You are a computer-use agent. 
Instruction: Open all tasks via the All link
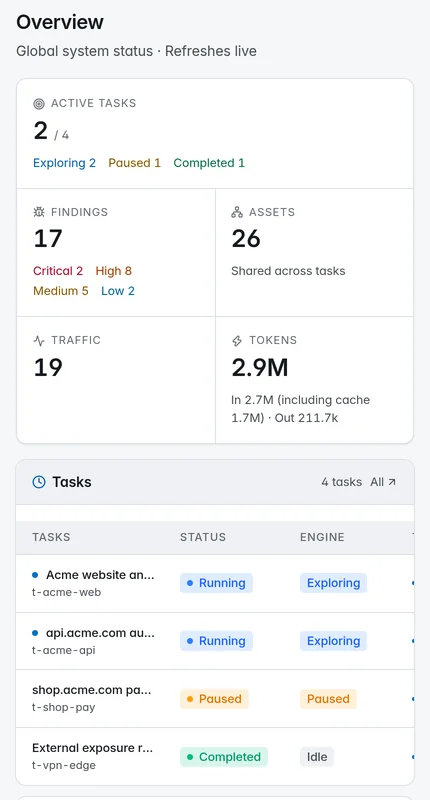click(x=383, y=482)
